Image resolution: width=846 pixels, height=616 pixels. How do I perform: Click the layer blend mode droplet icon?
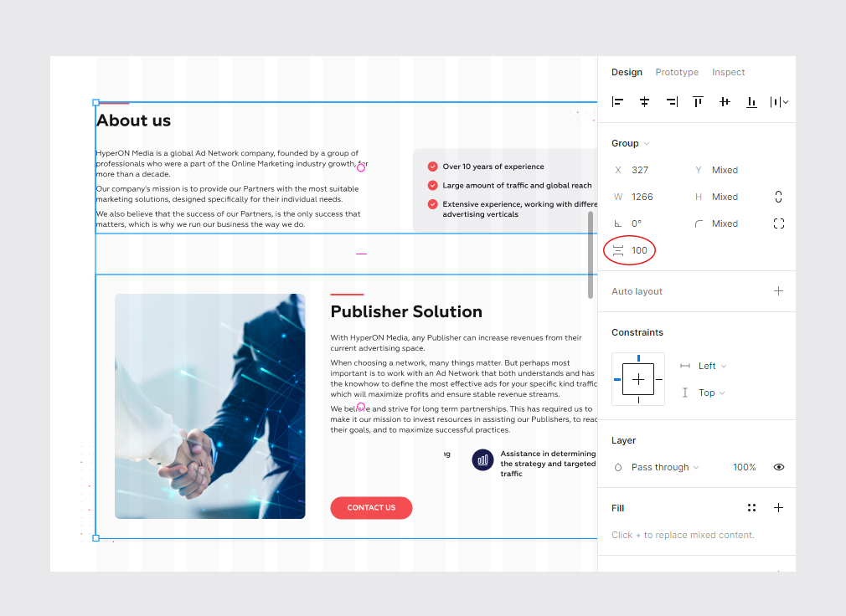[618, 467]
